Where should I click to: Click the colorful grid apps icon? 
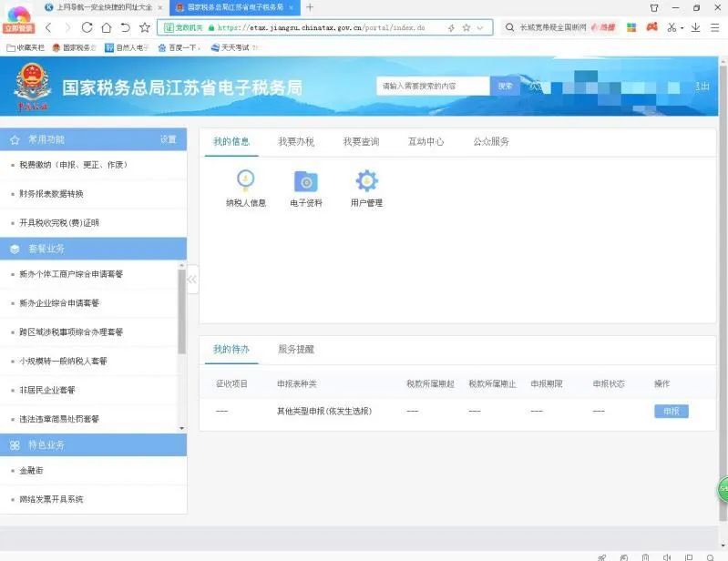pyautogui.click(x=631, y=27)
